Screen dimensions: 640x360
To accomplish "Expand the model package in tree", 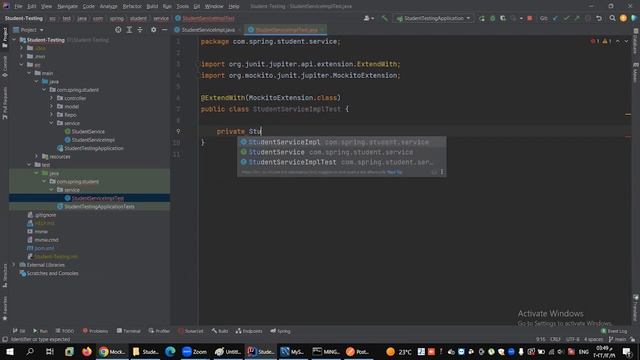I will point(51,107).
